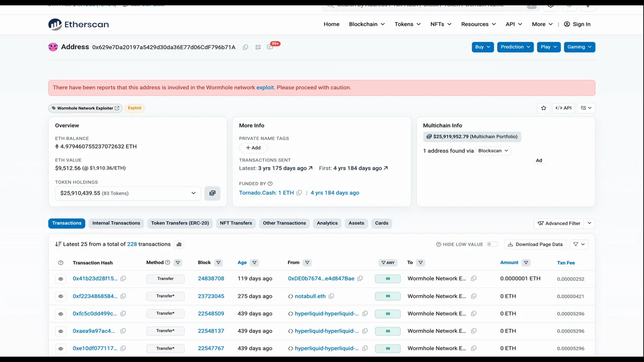
Task: Open the Blockchain menu
Action: (367, 24)
